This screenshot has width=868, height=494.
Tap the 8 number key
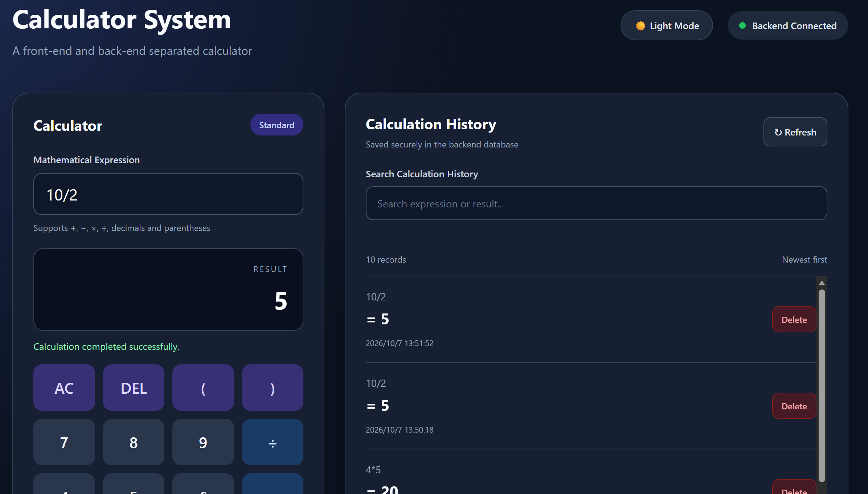[x=134, y=442]
